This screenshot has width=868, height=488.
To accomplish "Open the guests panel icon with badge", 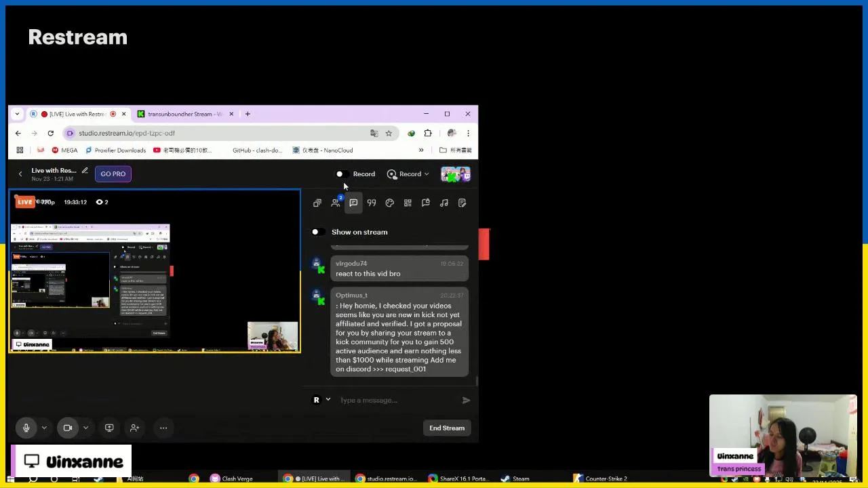I will pyautogui.click(x=336, y=203).
